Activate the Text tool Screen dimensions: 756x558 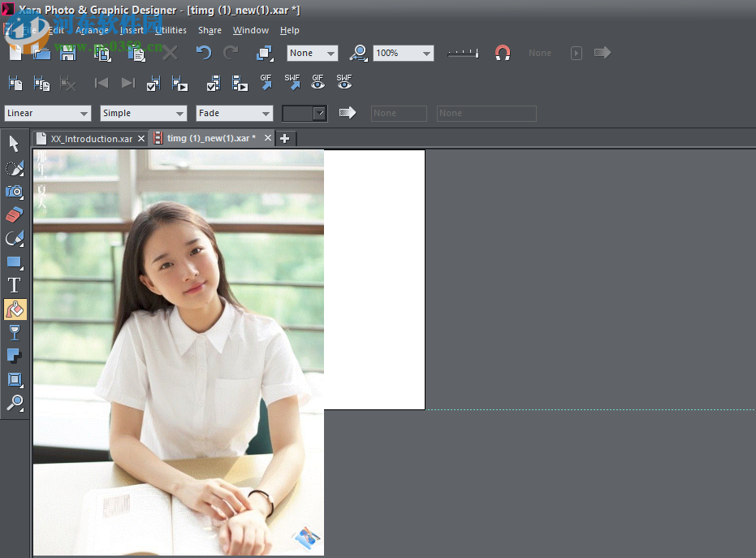click(x=14, y=284)
